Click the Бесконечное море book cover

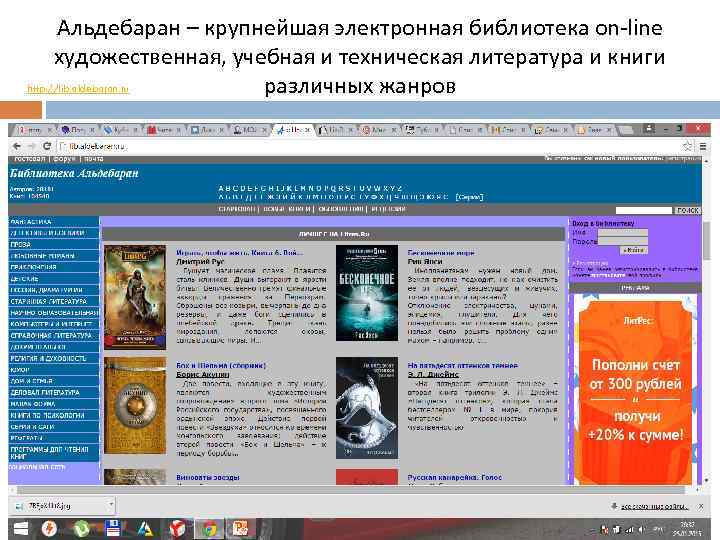[x=367, y=293]
